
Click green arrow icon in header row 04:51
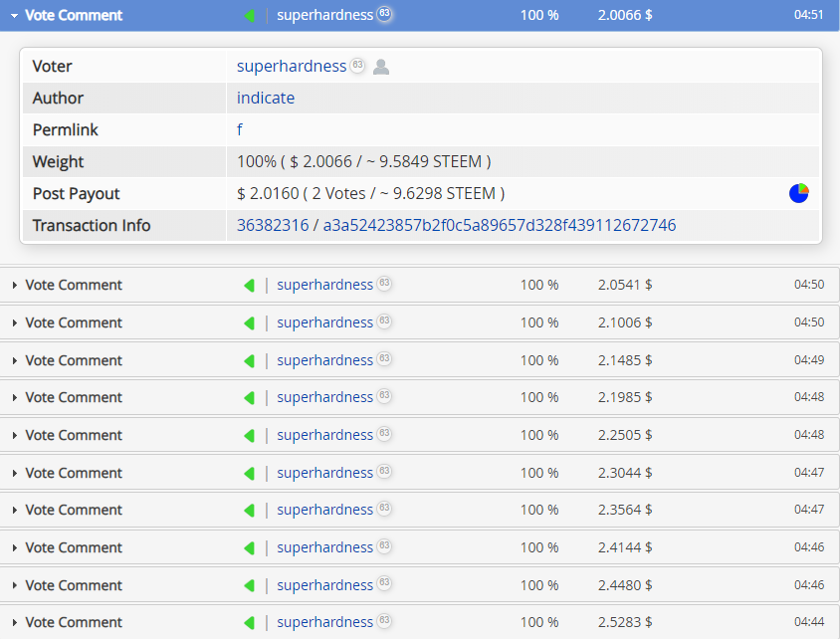(249, 16)
